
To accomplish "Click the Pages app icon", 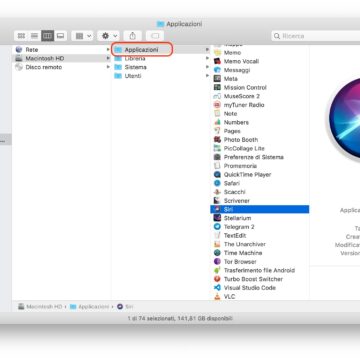I will 217,131.
